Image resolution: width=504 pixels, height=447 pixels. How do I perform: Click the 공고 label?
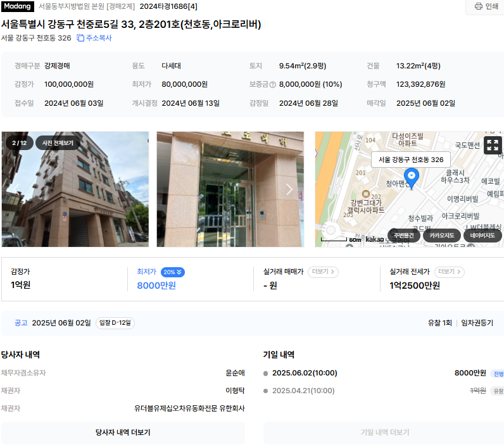point(21,323)
